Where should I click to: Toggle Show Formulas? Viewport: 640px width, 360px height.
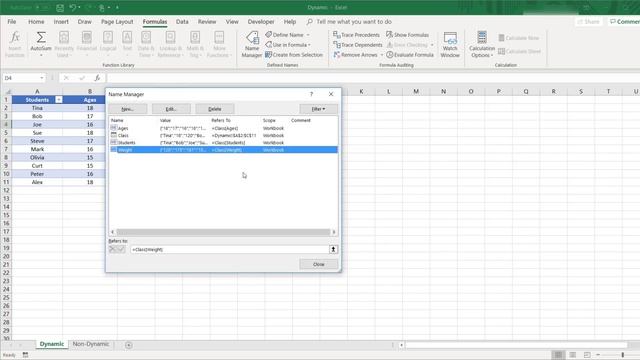point(408,35)
